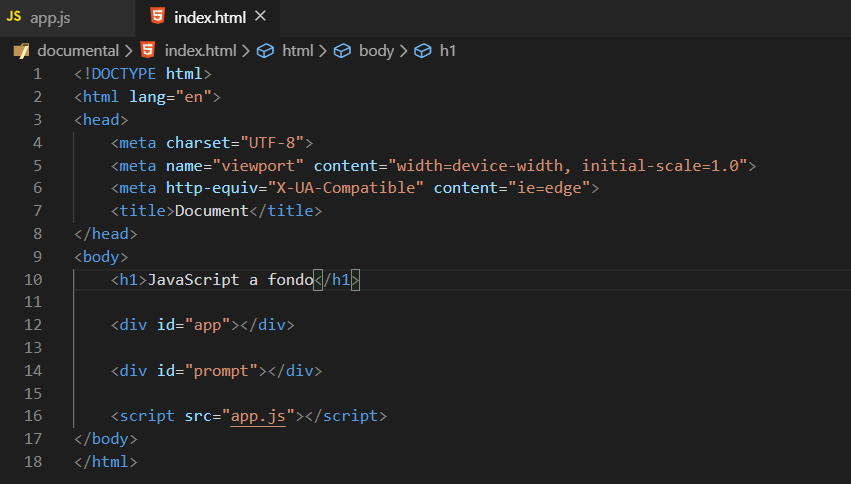
Task: Open the documental breadcrumb folder
Action: pyautogui.click(x=78, y=51)
